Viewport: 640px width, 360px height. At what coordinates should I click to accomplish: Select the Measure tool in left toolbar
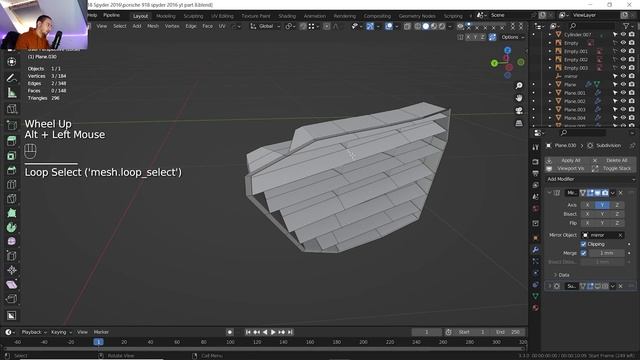click(12, 93)
